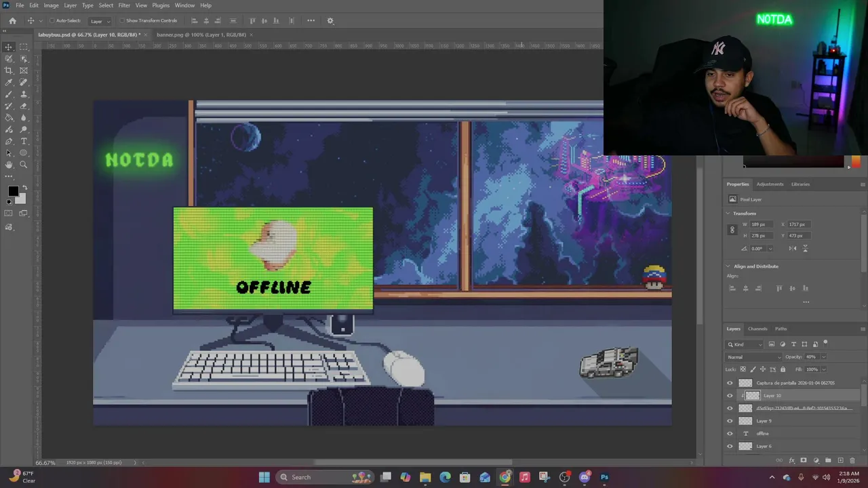Add a layer style with fx icon

point(791,460)
